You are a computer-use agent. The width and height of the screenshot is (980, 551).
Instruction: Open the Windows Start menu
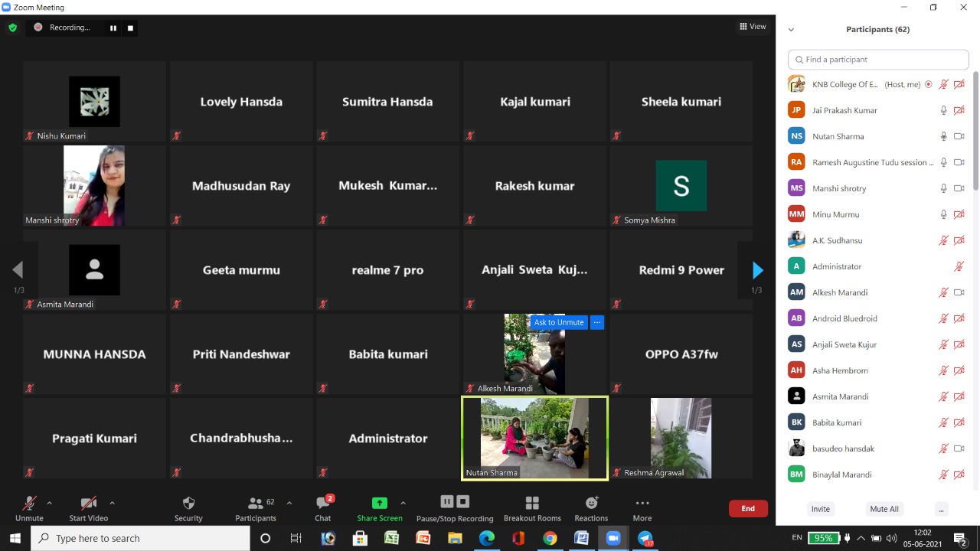point(15,538)
